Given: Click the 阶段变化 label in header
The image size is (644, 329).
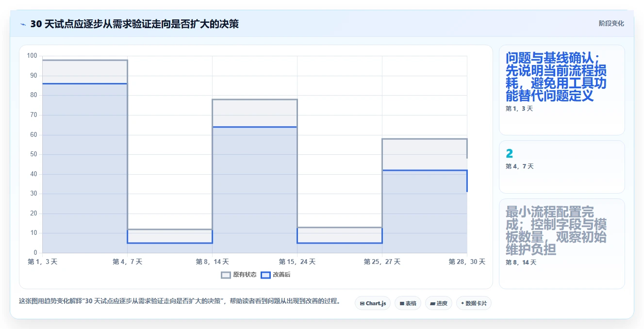Looking at the screenshot, I should click(611, 23).
